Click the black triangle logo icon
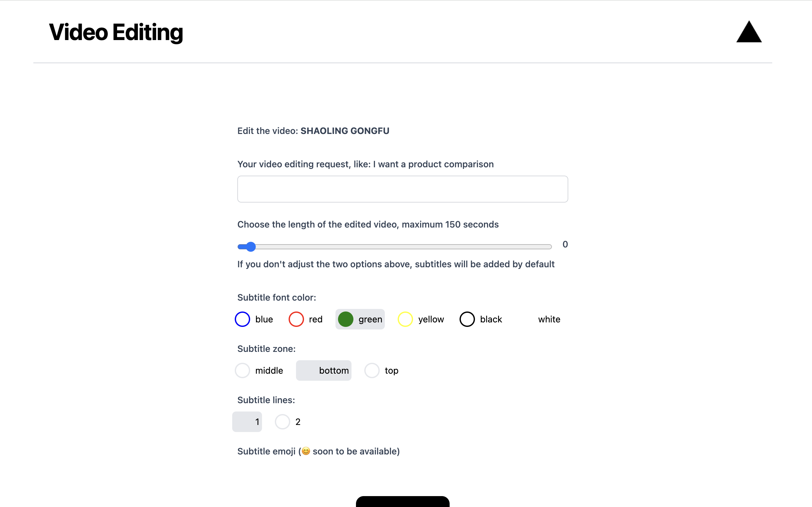Viewport: 812px width, 507px height. coord(749,32)
